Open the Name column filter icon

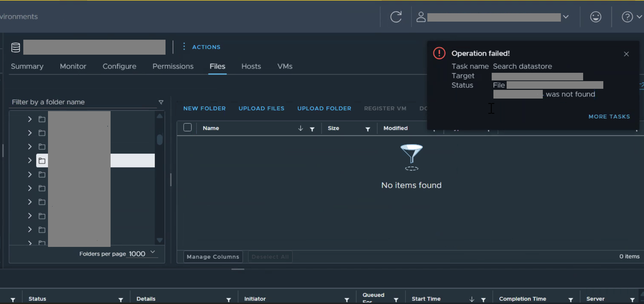pos(312,129)
